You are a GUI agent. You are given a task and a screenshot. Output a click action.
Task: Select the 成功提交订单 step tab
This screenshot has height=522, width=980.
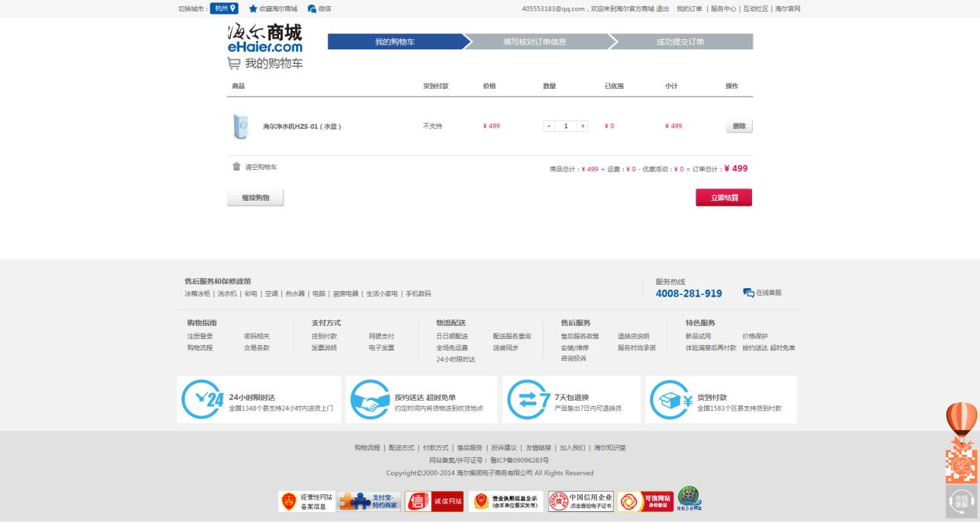[681, 42]
